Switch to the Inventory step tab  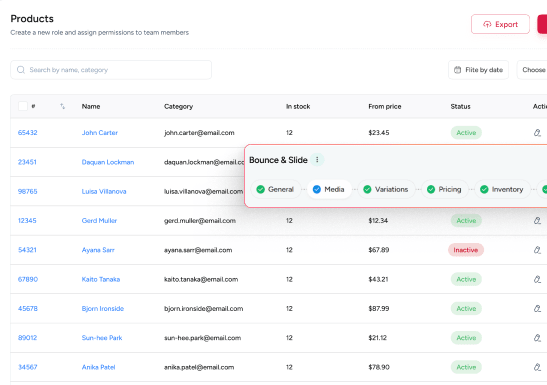click(x=502, y=189)
